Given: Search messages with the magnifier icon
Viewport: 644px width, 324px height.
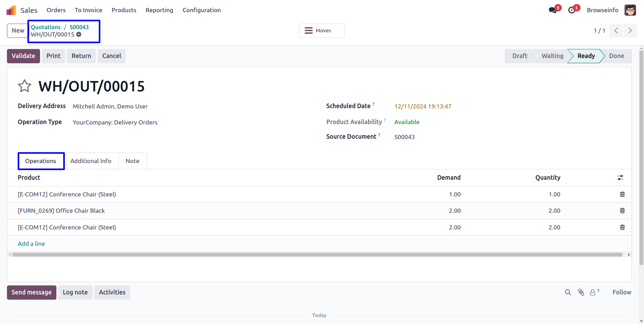Looking at the screenshot, I should pos(568,292).
